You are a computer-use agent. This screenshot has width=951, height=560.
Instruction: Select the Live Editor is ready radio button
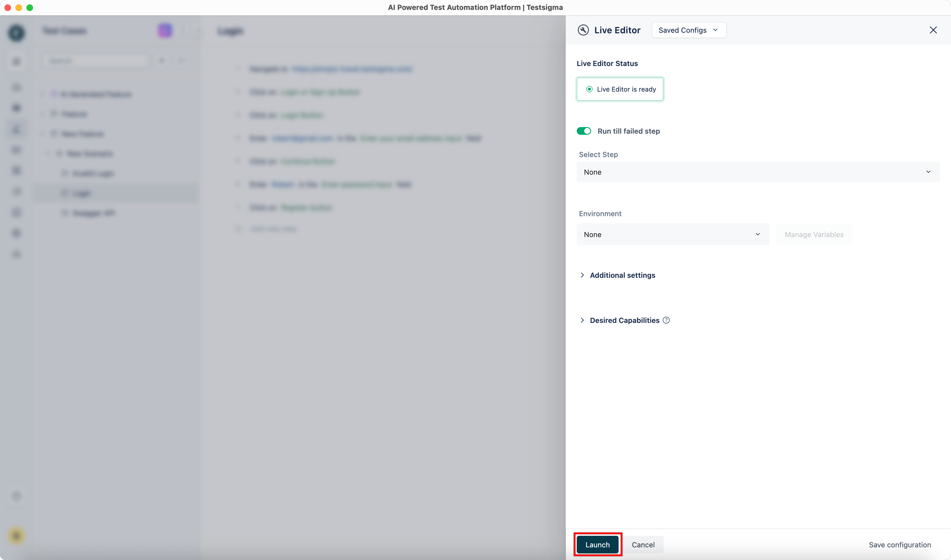pos(590,89)
